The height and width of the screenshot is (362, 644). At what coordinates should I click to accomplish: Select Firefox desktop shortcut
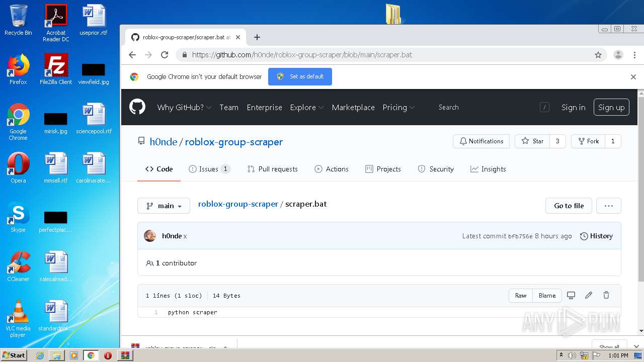tap(18, 69)
